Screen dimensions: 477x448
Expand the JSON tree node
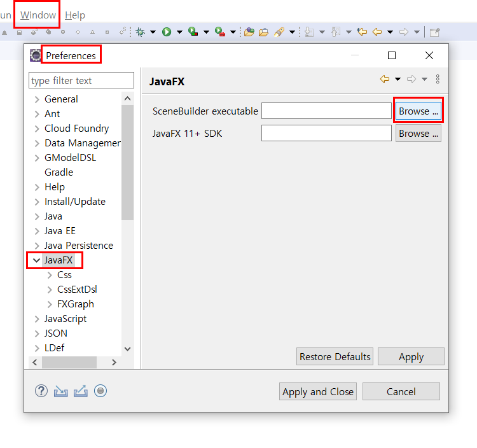click(x=37, y=333)
